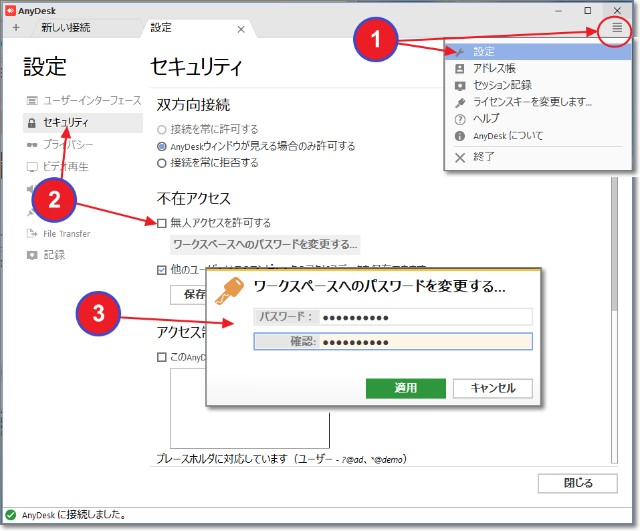Open the hamburger main menu icon
Image resolution: width=640 pixels, height=531 pixels.
point(617,28)
